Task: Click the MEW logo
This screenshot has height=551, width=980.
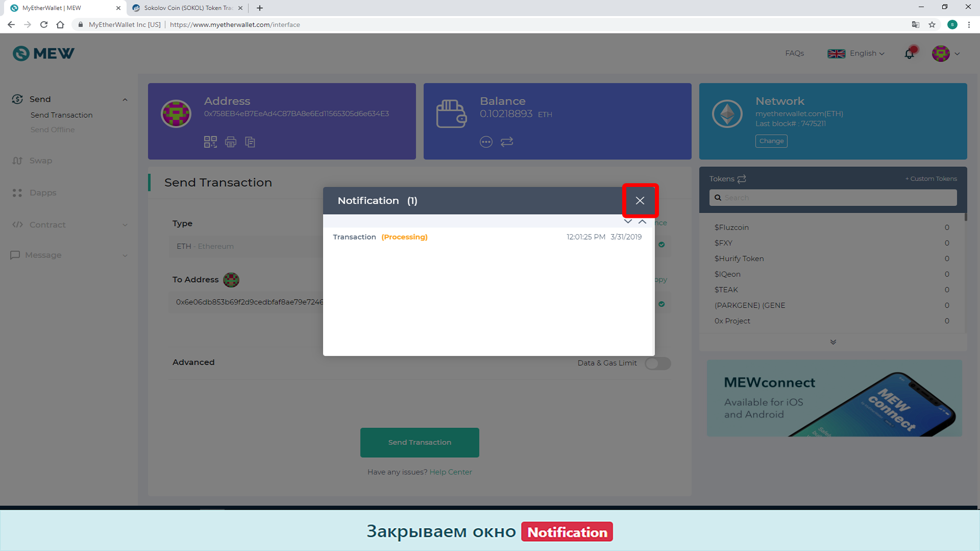Action: (43, 53)
